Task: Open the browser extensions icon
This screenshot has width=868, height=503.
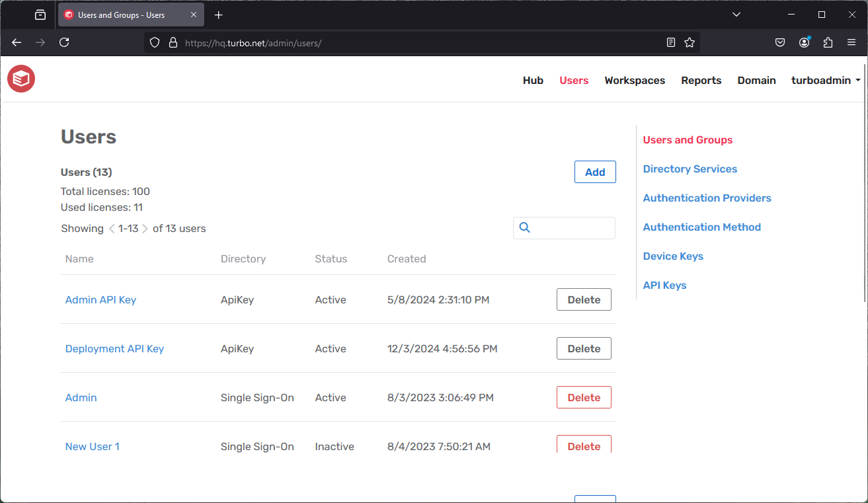Action: pyautogui.click(x=828, y=42)
